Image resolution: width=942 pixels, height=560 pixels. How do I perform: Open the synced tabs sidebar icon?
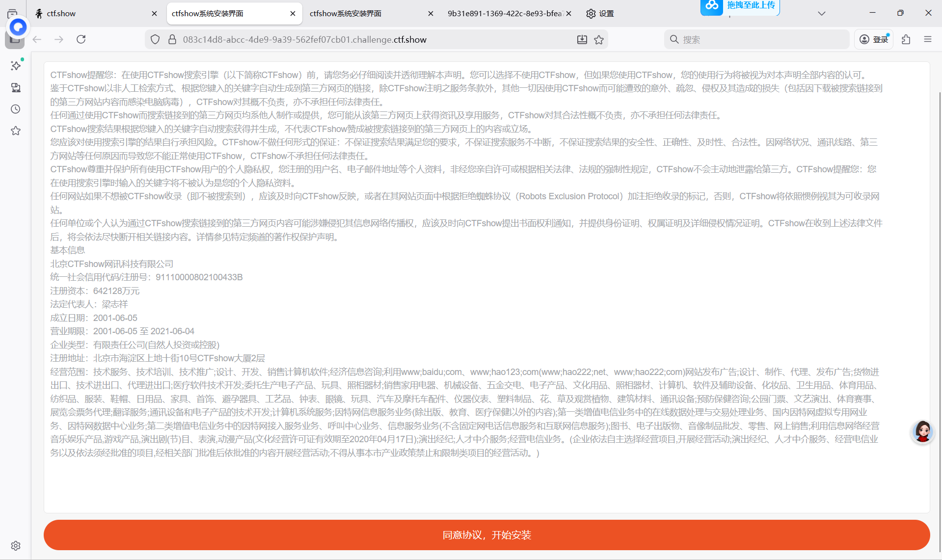[x=16, y=87]
